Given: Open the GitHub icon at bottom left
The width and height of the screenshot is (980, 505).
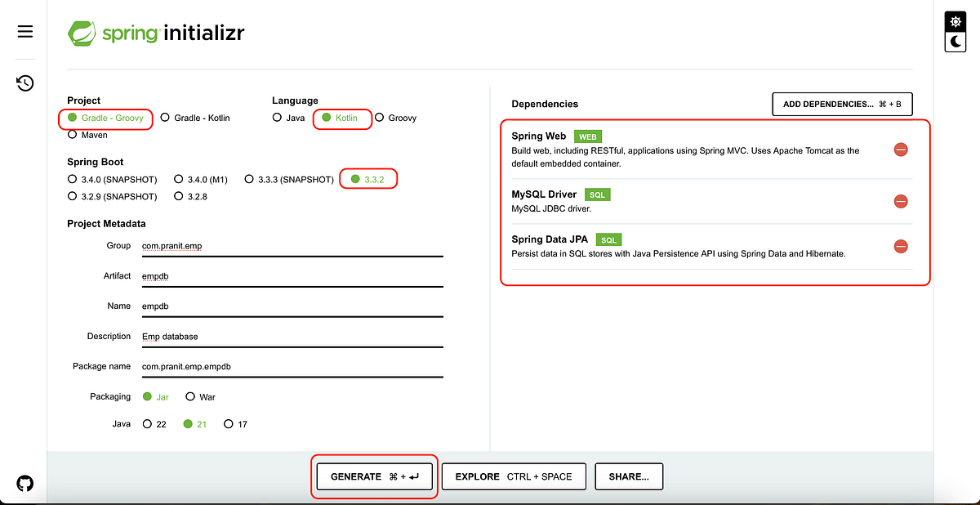Looking at the screenshot, I should tap(24, 483).
